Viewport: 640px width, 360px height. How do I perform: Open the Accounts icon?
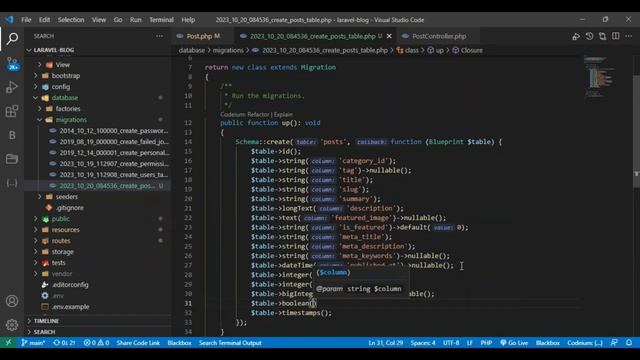click(x=12, y=301)
